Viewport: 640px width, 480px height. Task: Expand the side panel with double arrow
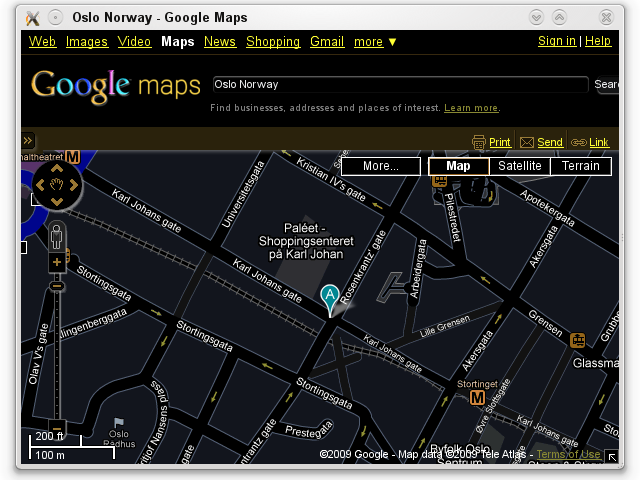point(28,141)
